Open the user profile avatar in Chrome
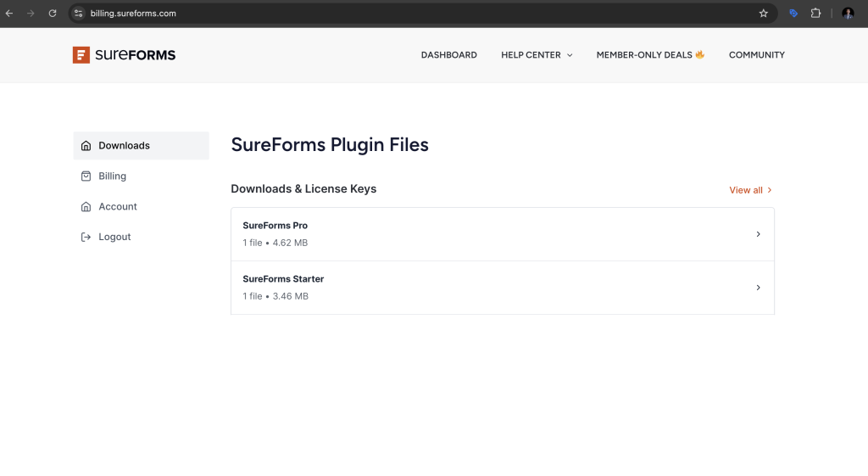The image size is (868, 476). (848, 14)
